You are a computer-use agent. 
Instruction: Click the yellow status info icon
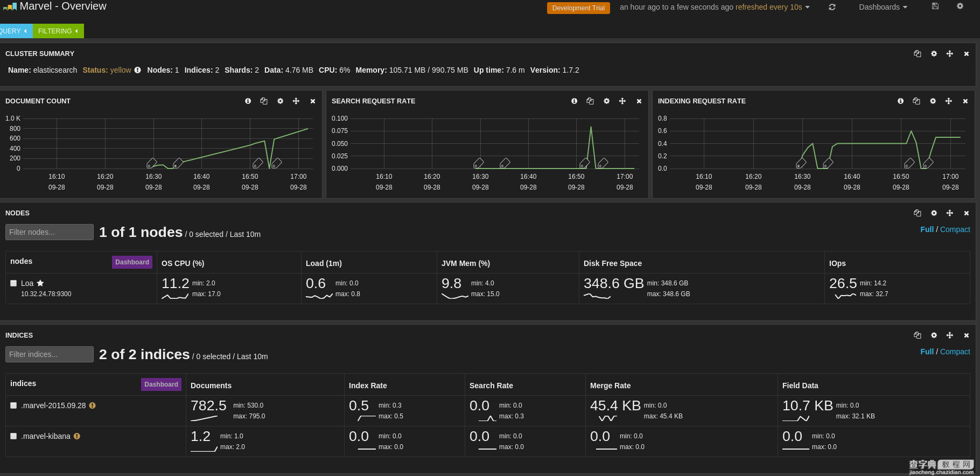coord(138,70)
